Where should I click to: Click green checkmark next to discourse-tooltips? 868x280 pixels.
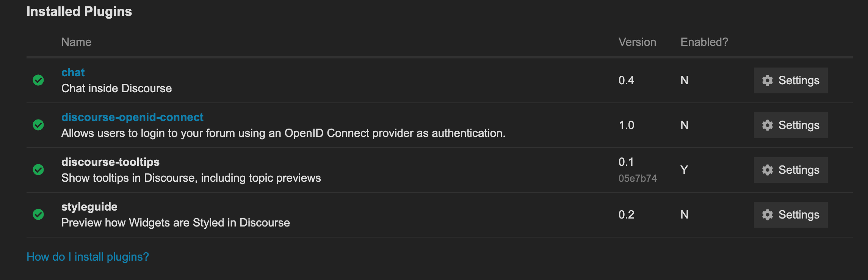click(38, 170)
